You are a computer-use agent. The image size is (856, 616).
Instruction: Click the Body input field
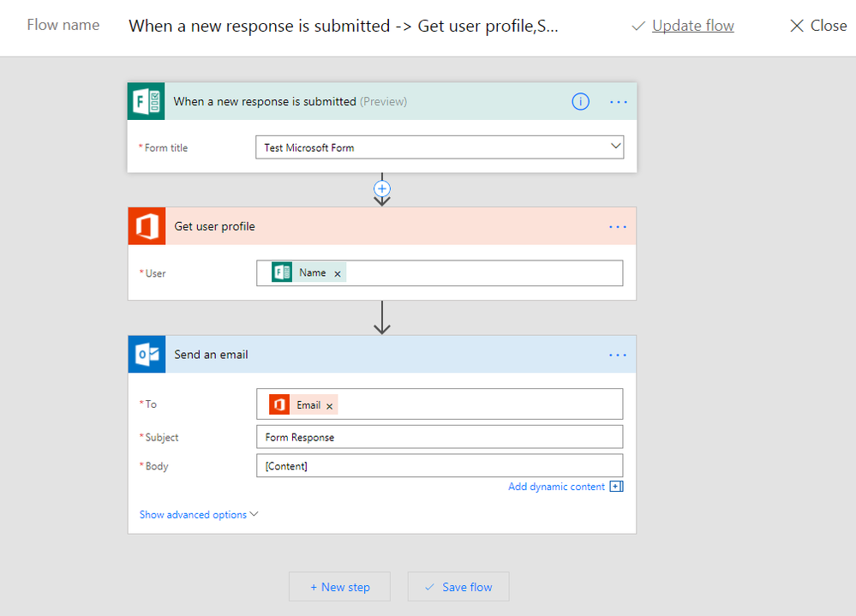point(440,466)
